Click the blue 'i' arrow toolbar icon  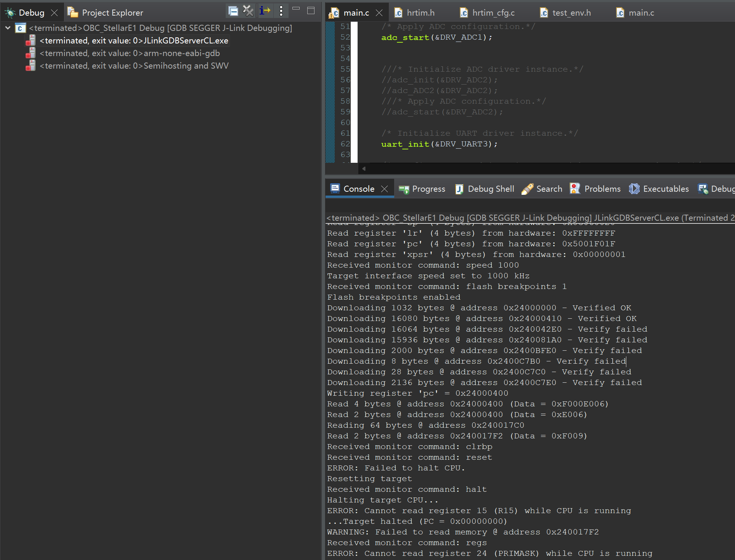click(265, 11)
